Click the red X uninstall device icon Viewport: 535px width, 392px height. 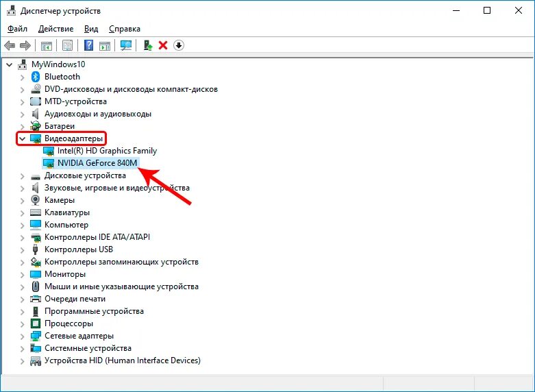163,45
